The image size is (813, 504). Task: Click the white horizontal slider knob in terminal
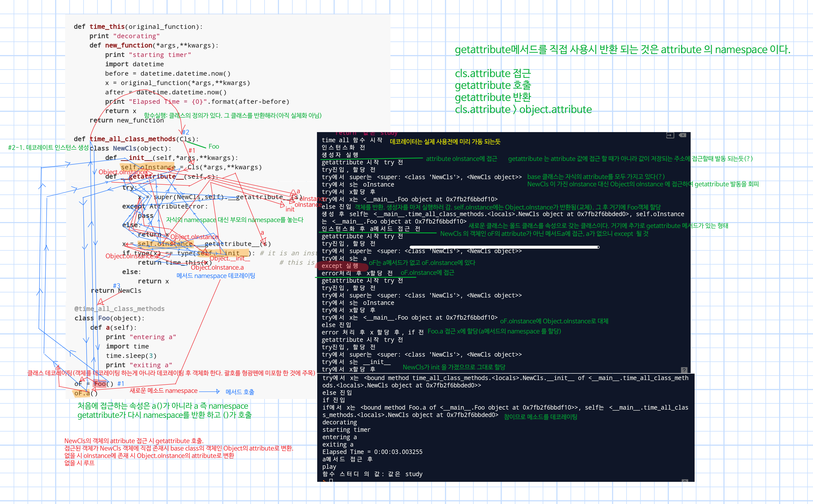598,247
